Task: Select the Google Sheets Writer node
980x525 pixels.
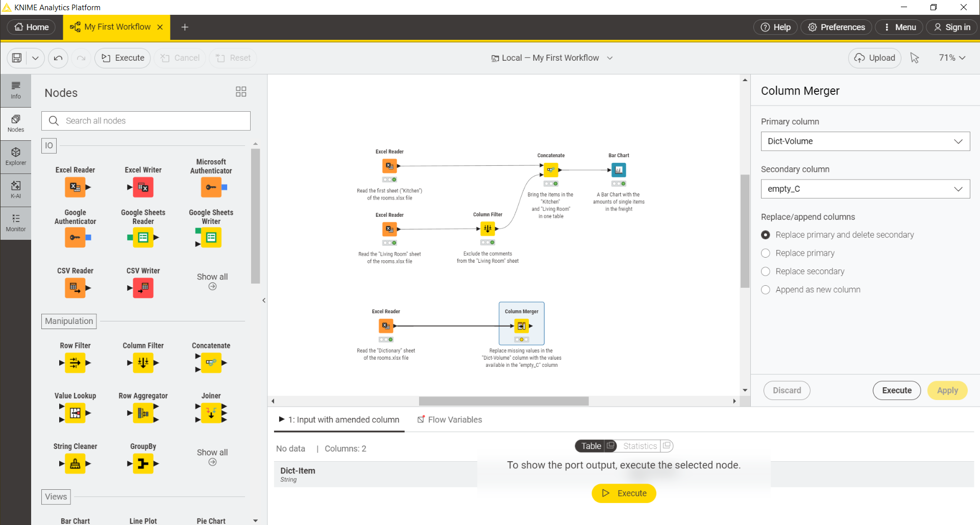Action: pyautogui.click(x=211, y=237)
